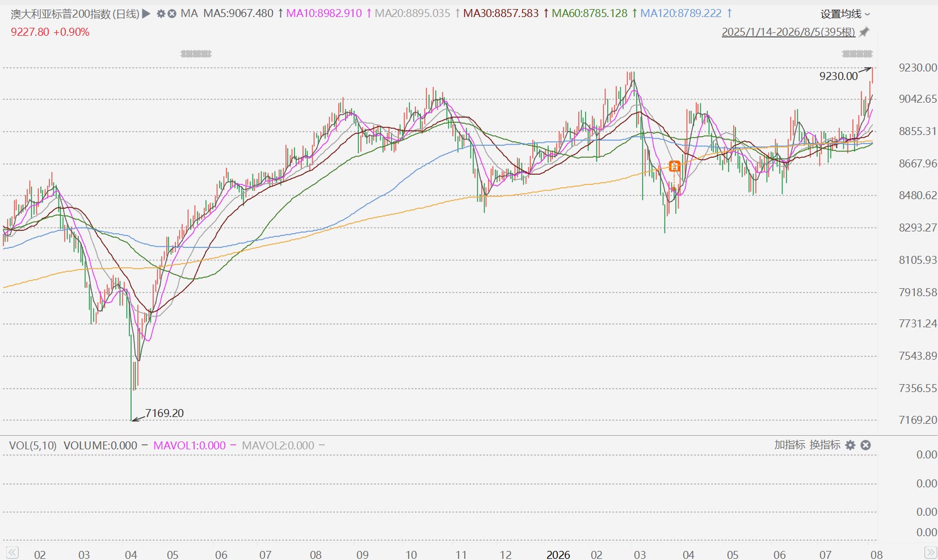Jump backward with the left double-arrow
The image size is (938, 560).
[12, 553]
